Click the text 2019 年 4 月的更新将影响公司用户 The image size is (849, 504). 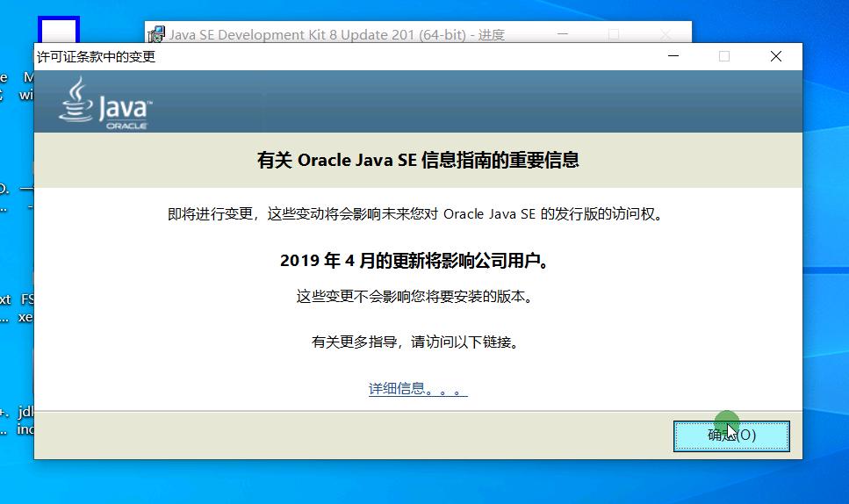click(415, 261)
